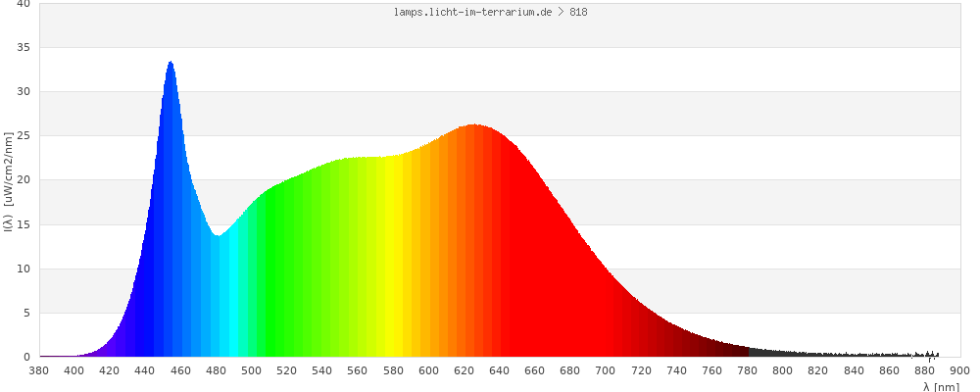Click the yellow band of the spectrum near 580 nm
The width and height of the screenshot is (980, 392).
[x=393, y=255]
